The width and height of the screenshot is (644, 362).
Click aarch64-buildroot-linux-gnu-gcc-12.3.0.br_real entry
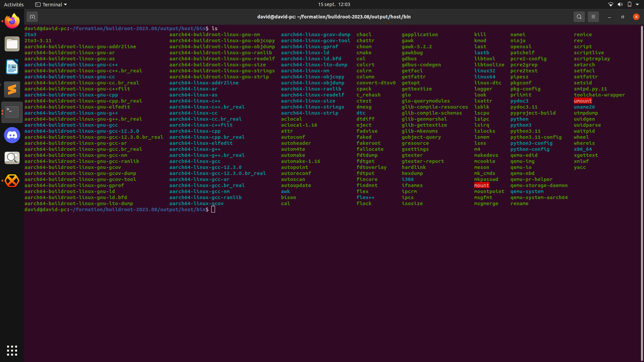94,137
